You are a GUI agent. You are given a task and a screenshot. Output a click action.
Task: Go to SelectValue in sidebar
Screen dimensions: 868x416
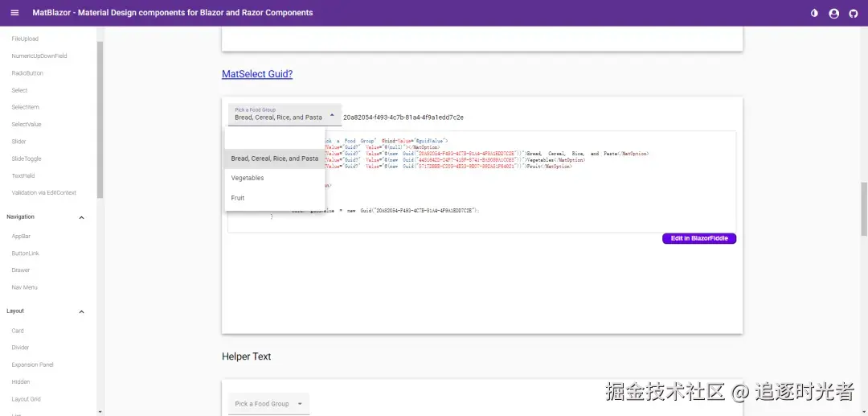click(27, 125)
